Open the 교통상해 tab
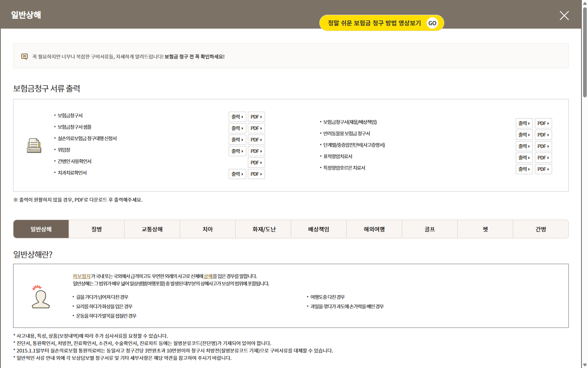Viewport: 588px width, 368px height. click(x=152, y=229)
